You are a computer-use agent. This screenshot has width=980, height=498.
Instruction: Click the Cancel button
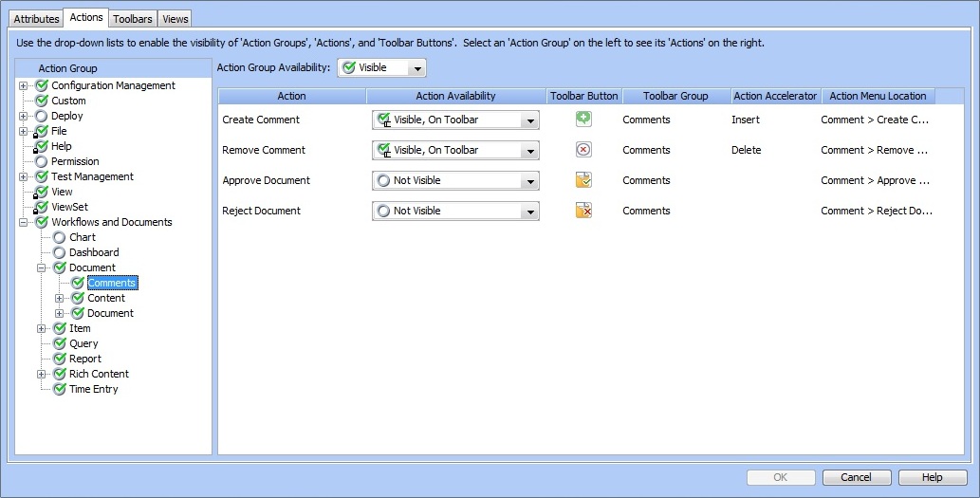click(x=857, y=477)
